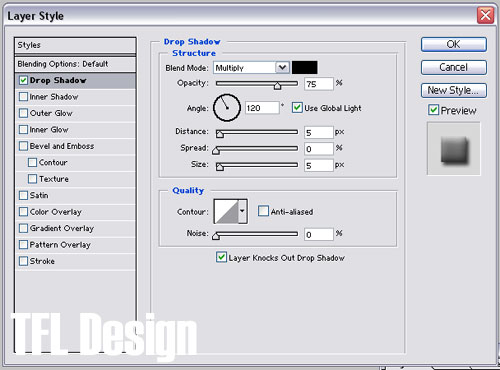Select the Styles list header
500x370 pixels.
coord(75,45)
